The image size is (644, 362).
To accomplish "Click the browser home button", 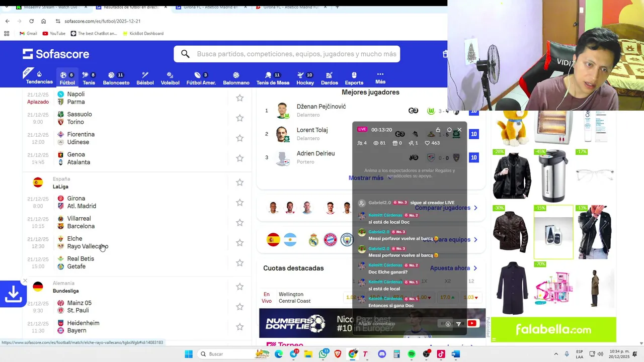I will coord(44,21).
